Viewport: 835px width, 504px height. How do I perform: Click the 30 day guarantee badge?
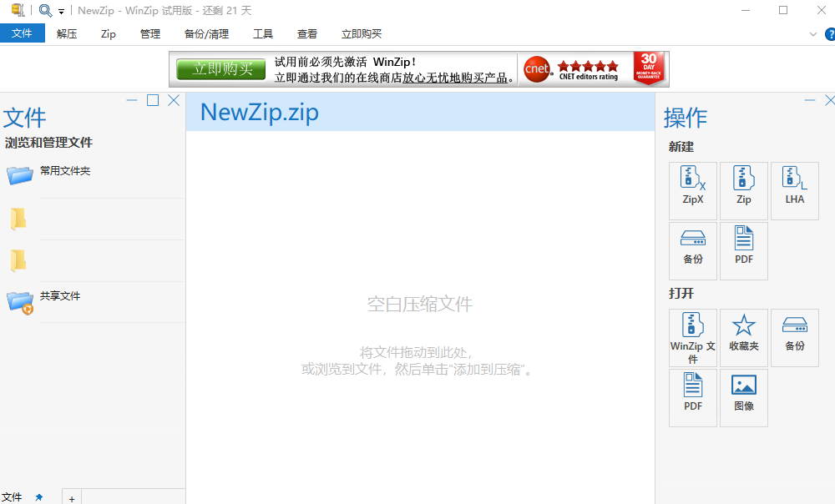(x=649, y=68)
